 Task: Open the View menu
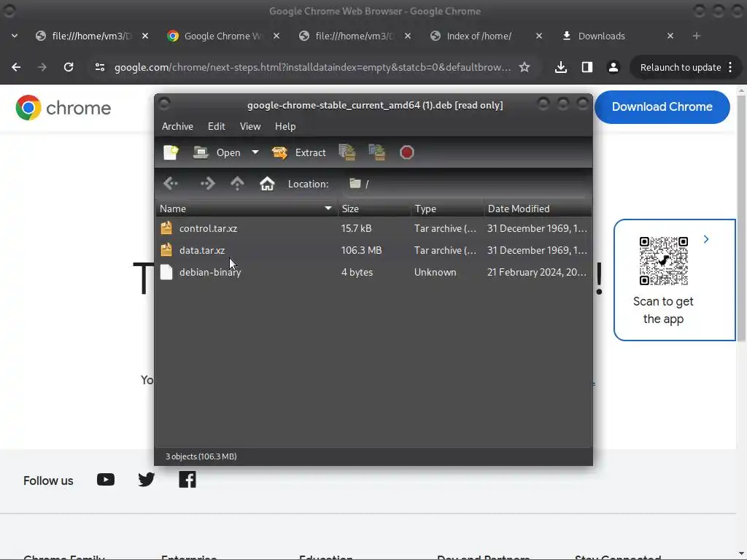coord(250,126)
